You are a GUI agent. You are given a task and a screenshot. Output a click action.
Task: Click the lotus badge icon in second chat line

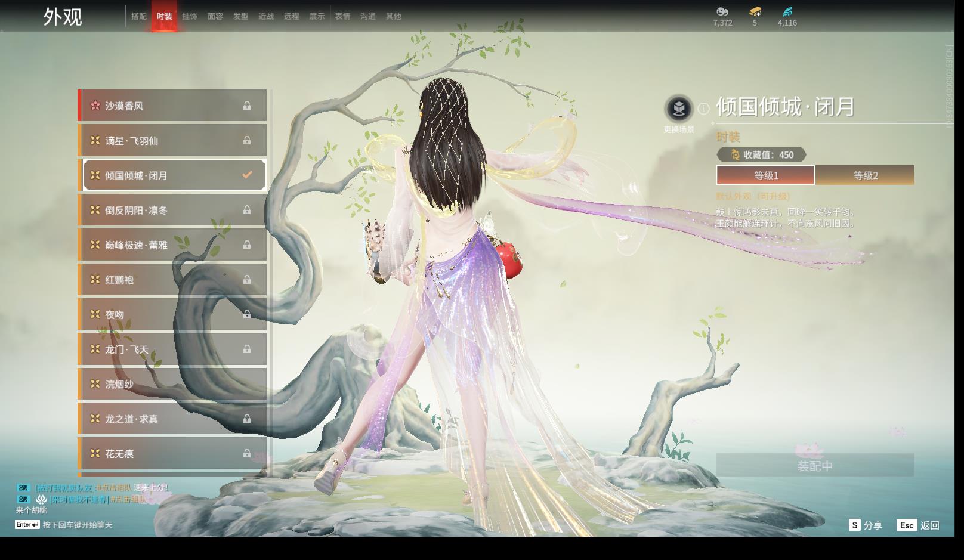click(x=41, y=499)
